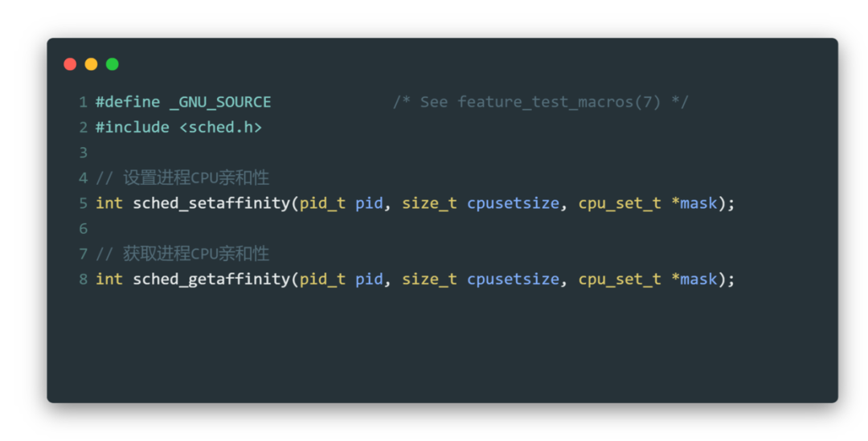
Task: Click the red close dot
Action: click(70, 64)
